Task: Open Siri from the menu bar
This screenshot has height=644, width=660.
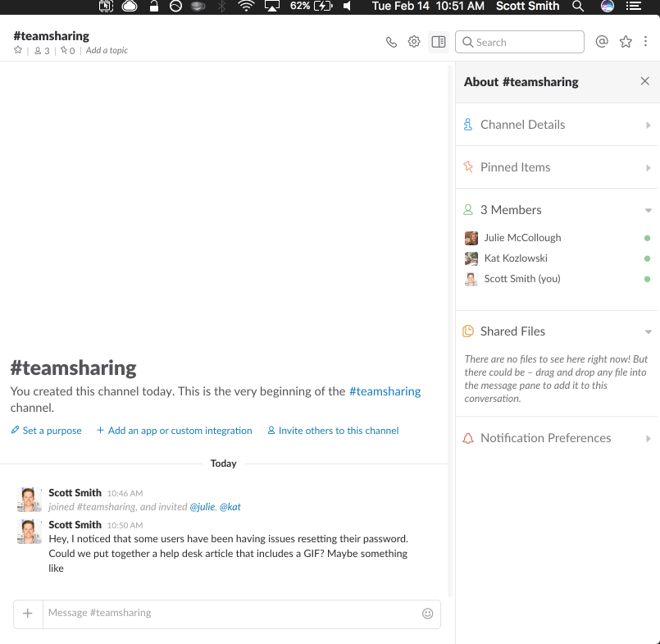Action: 607,7
